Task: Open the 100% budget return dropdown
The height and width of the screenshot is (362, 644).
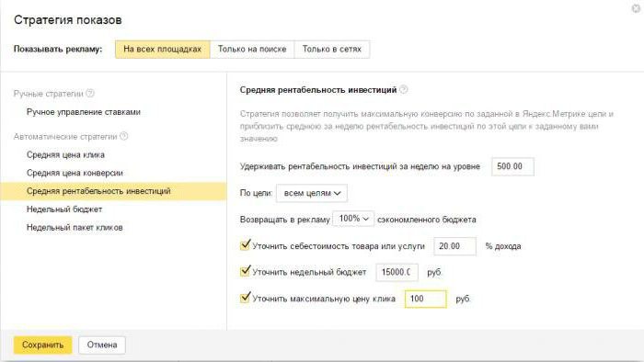Action: (353, 219)
